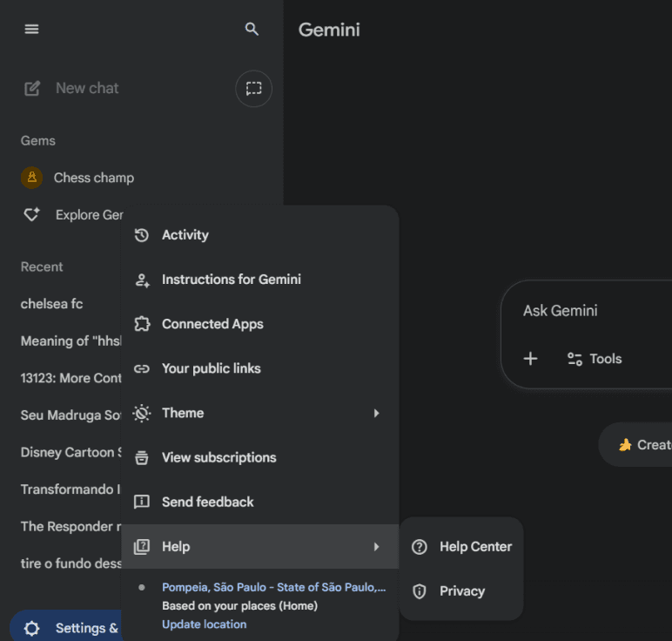This screenshot has height=641, width=672.
Task: Open The Responder recent chat
Action: [71, 527]
